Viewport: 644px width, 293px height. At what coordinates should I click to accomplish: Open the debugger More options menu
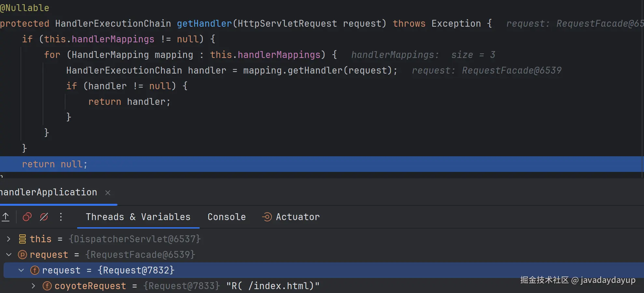pyautogui.click(x=61, y=217)
